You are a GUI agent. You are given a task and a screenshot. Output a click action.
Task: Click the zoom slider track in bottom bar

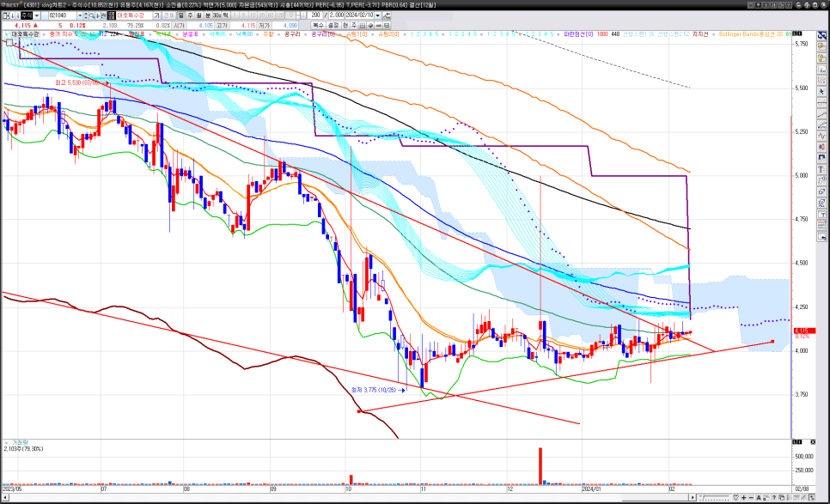(x=715, y=498)
